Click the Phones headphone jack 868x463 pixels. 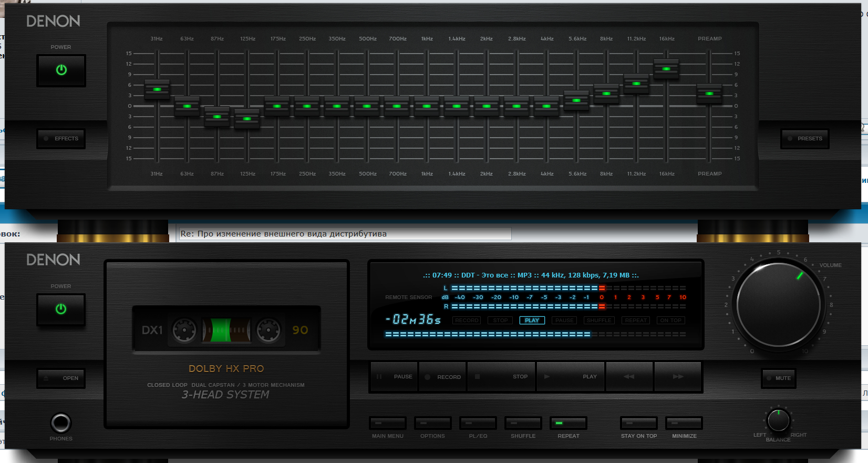tap(61, 423)
